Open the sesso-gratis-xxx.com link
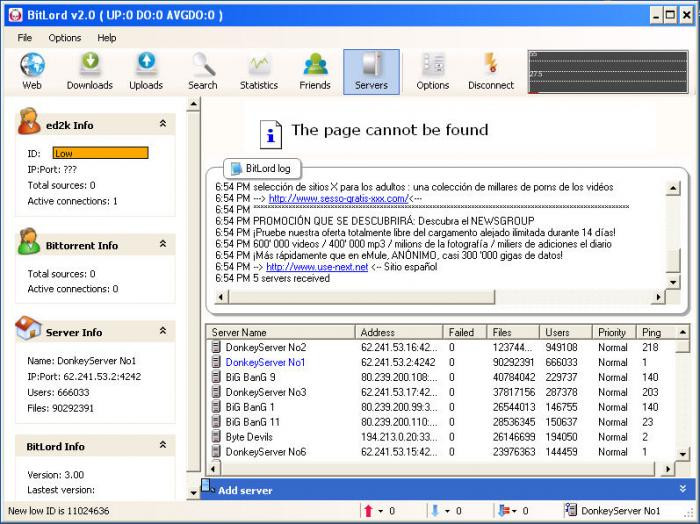Viewport: 700px width, 524px height. pos(338,199)
